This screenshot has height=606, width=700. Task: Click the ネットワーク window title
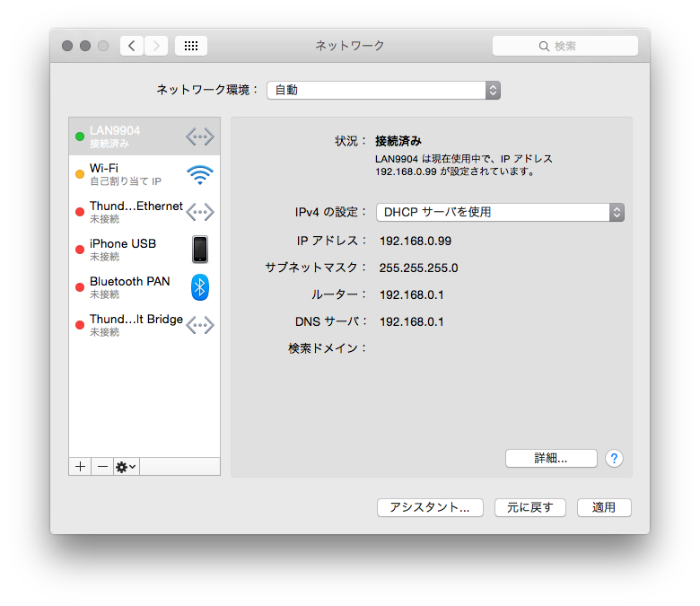pyautogui.click(x=350, y=46)
